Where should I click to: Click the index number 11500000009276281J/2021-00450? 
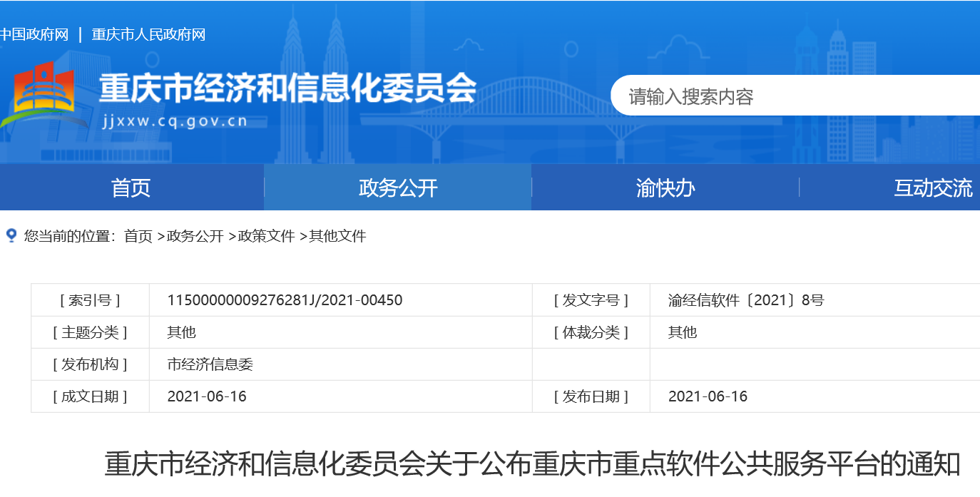click(285, 300)
